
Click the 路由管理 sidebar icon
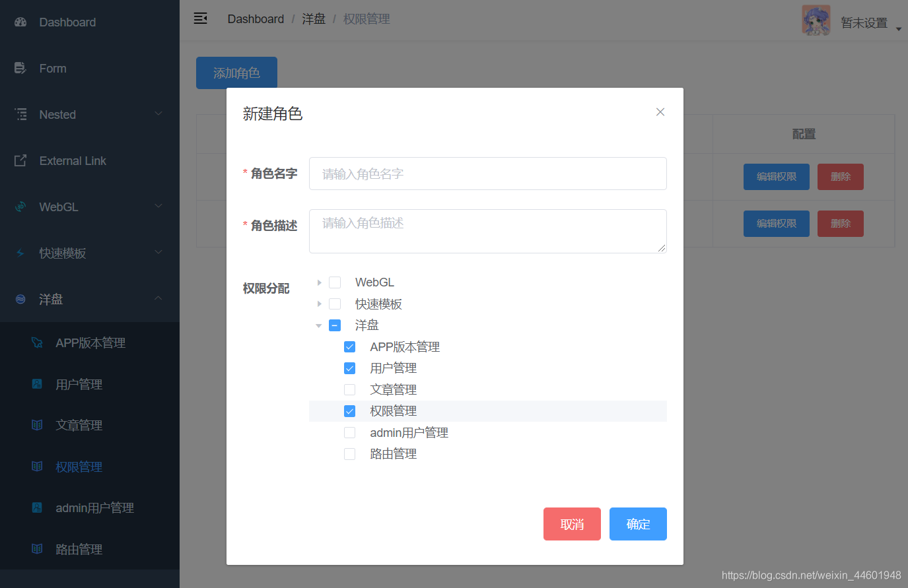(38, 548)
